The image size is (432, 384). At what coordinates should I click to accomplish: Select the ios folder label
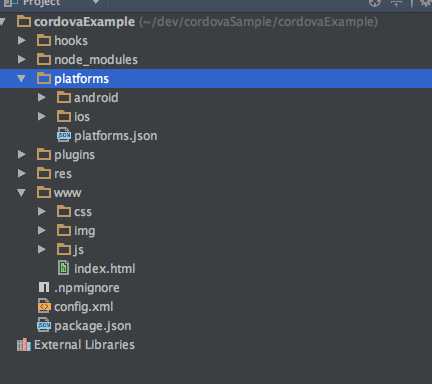click(82, 117)
